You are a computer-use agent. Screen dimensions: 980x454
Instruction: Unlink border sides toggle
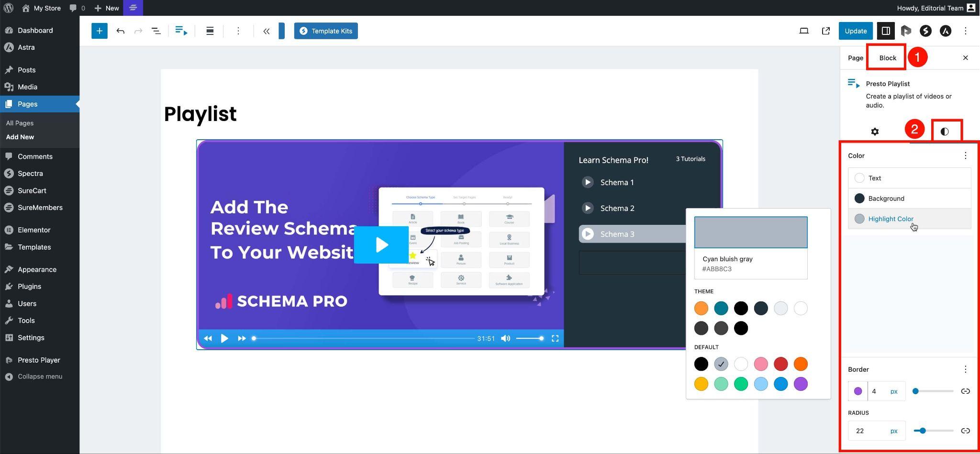[x=965, y=391]
